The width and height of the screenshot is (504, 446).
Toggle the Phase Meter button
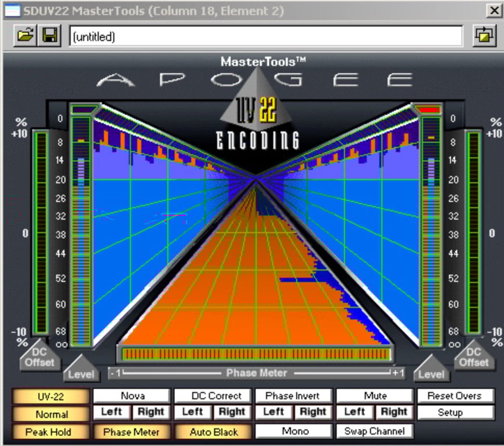[131, 432]
